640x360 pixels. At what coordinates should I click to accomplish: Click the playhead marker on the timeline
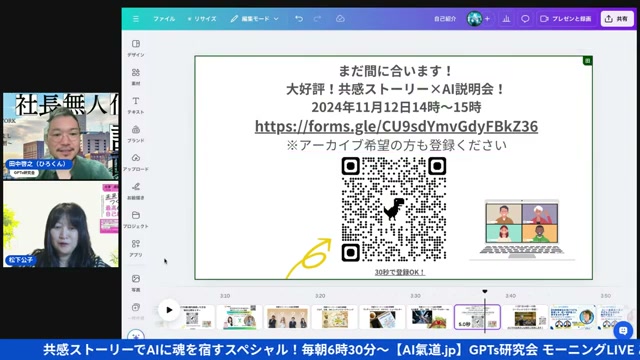pyautogui.click(x=484, y=291)
